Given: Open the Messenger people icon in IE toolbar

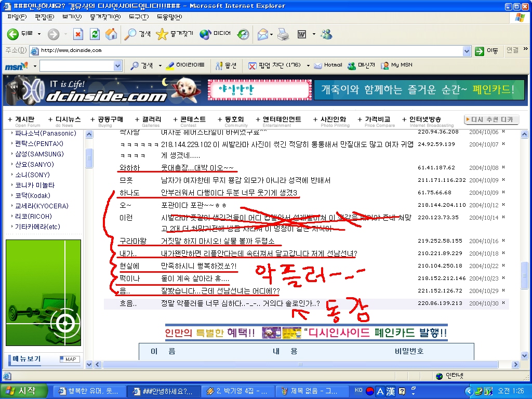Looking at the screenshot, I should [x=326, y=34].
